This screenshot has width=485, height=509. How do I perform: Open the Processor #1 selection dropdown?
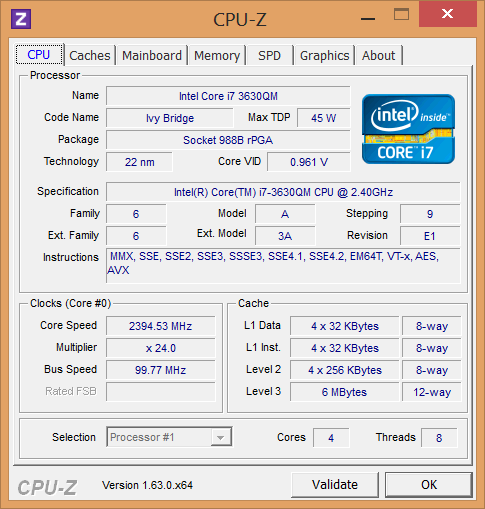(x=169, y=437)
